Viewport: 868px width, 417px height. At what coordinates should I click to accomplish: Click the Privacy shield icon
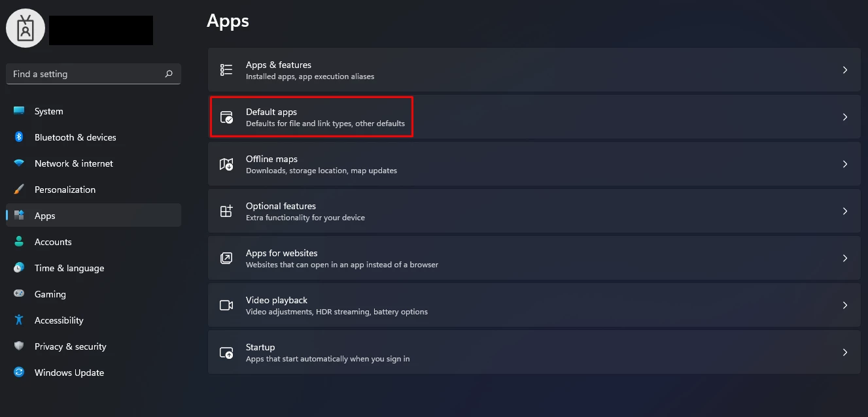click(19, 346)
